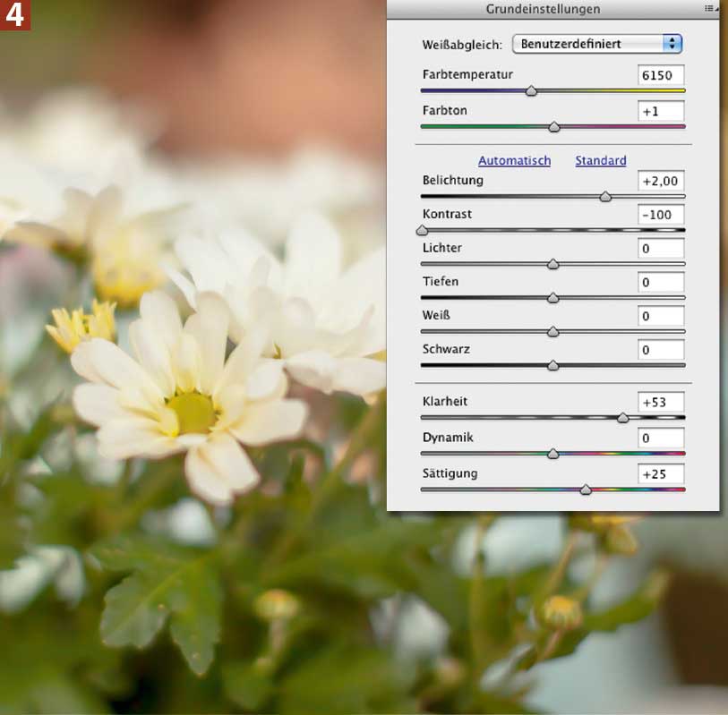Click the Farbton value field +1
This screenshot has width=728, height=715.
[x=661, y=111]
